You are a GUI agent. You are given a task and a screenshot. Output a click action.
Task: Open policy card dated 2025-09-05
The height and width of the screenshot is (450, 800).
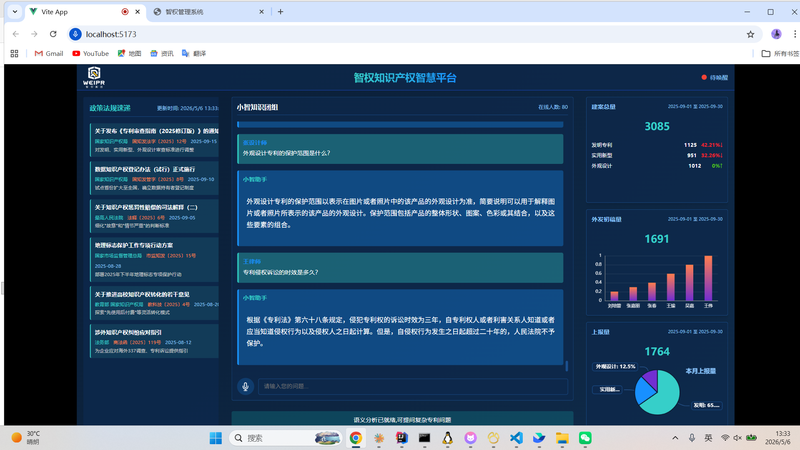(154, 216)
